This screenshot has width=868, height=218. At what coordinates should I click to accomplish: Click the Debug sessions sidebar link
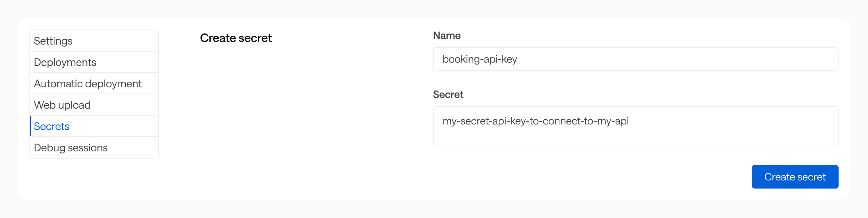point(71,148)
